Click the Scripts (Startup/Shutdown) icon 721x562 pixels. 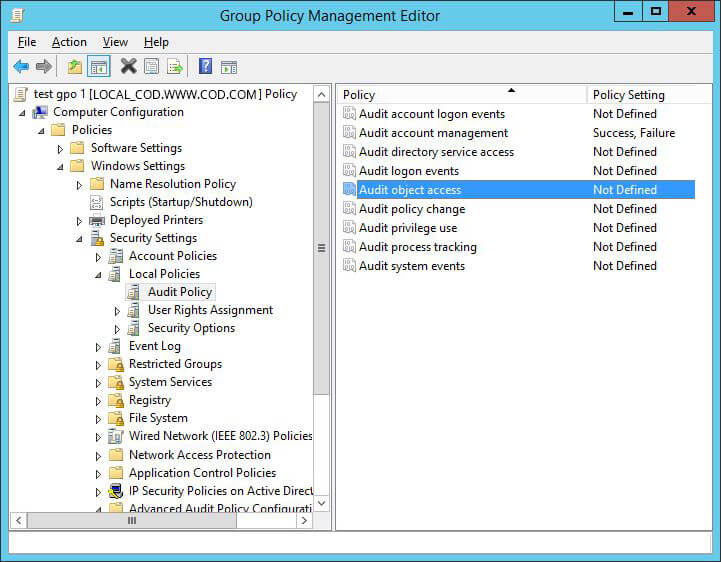[97, 202]
